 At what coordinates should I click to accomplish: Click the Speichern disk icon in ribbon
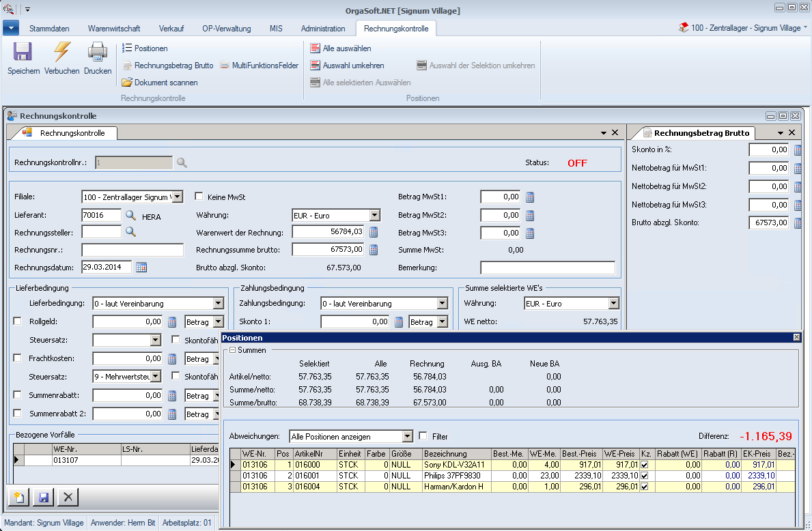[23, 53]
